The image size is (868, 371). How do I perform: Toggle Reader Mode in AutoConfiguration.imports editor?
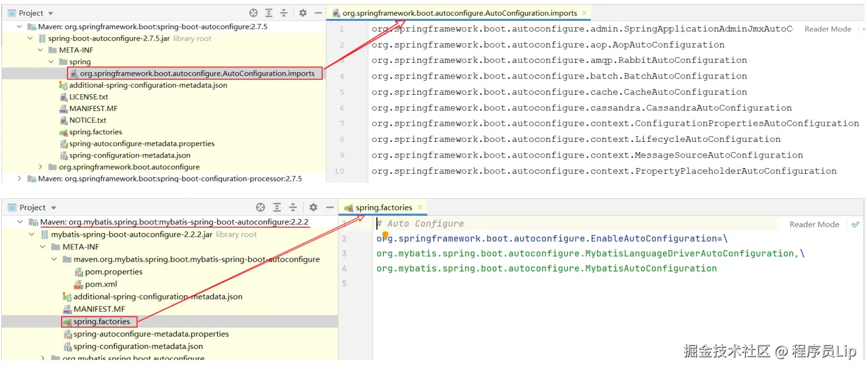coord(827,29)
